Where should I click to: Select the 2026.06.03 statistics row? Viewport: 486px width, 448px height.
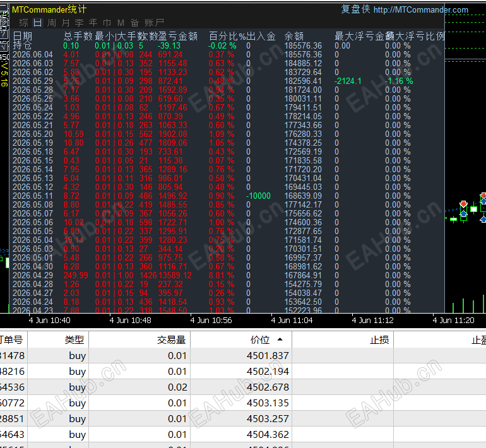pyautogui.click(x=228, y=63)
